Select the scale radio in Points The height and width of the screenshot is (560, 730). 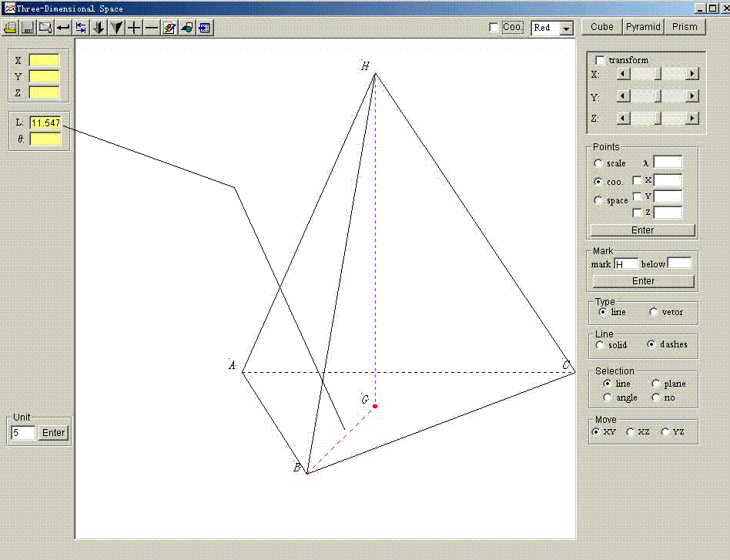[598, 163]
